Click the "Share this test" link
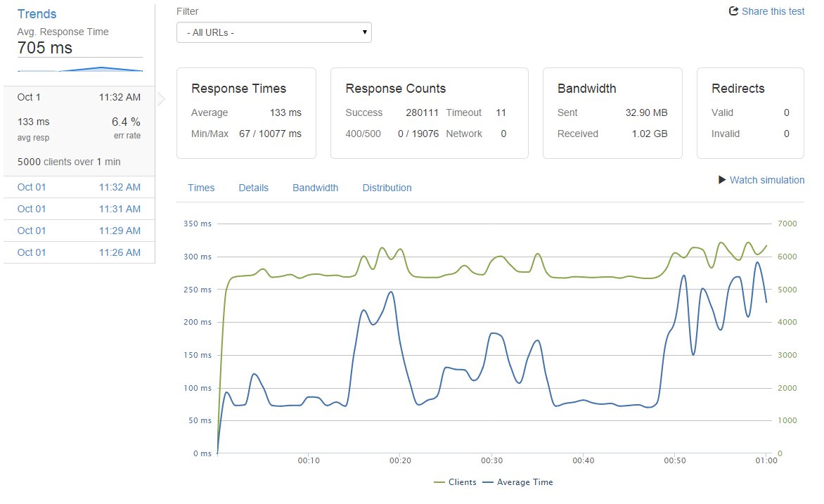Image resolution: width=824 pixels, height=504 pixels. point(773,11)
